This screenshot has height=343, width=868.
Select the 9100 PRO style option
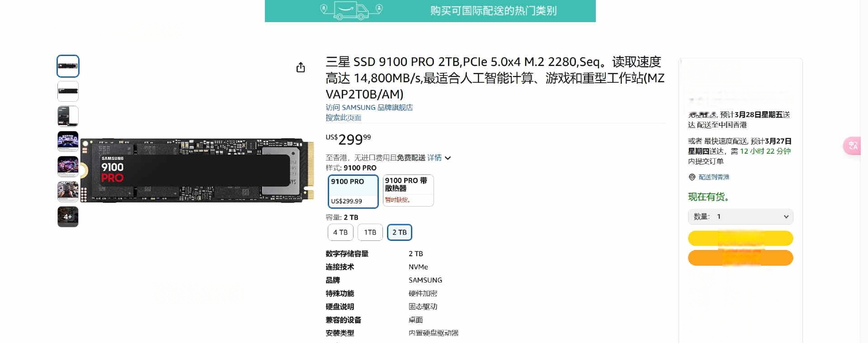[x=353, y=192]
